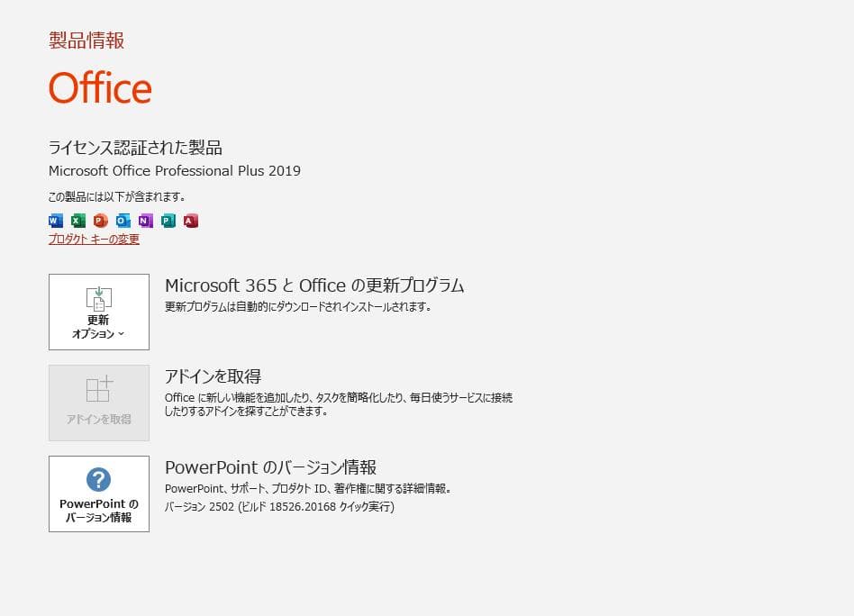
Task: Select the OneNote app icon
Action: (x=145, y=220)
